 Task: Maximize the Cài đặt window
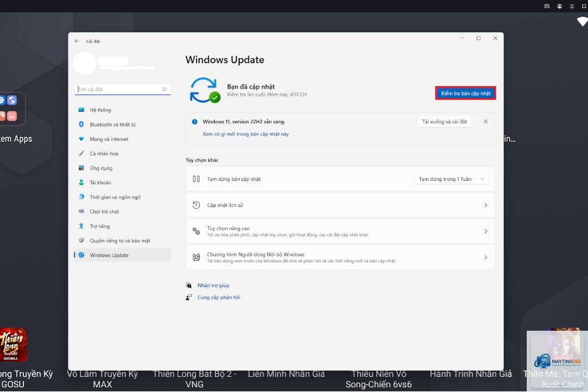coord(479,38)
